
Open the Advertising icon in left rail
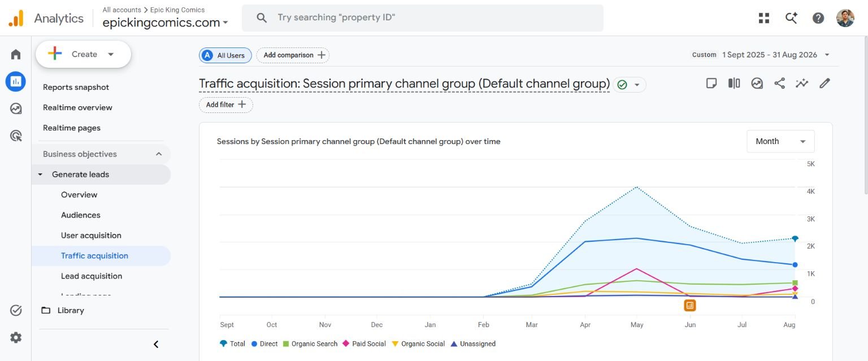click(16, 136)
